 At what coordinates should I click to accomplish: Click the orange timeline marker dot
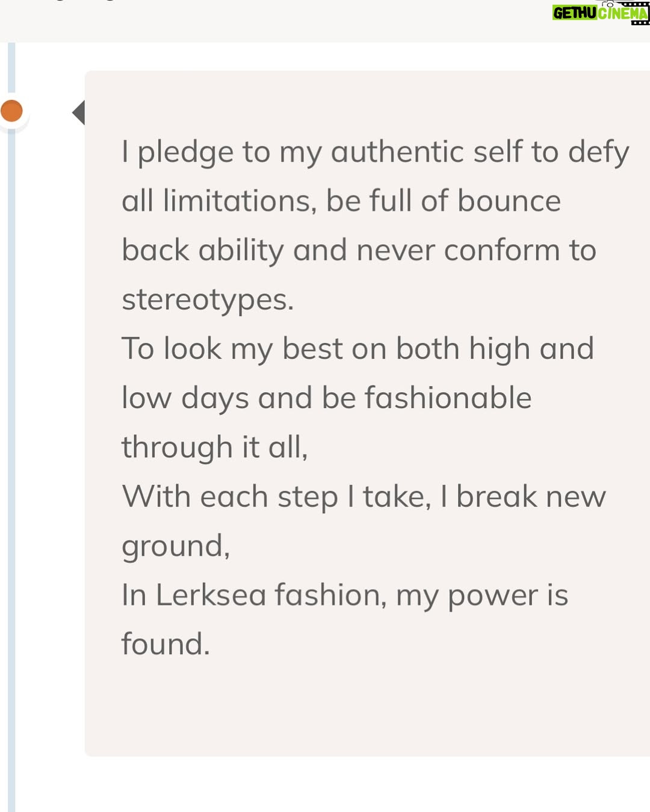click(x=11, y=111)
